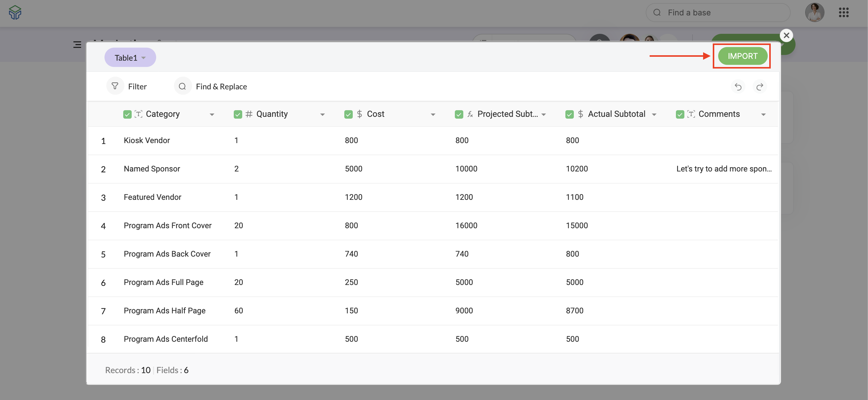
Task: Click the green IMPORT button
Action: 742,56
